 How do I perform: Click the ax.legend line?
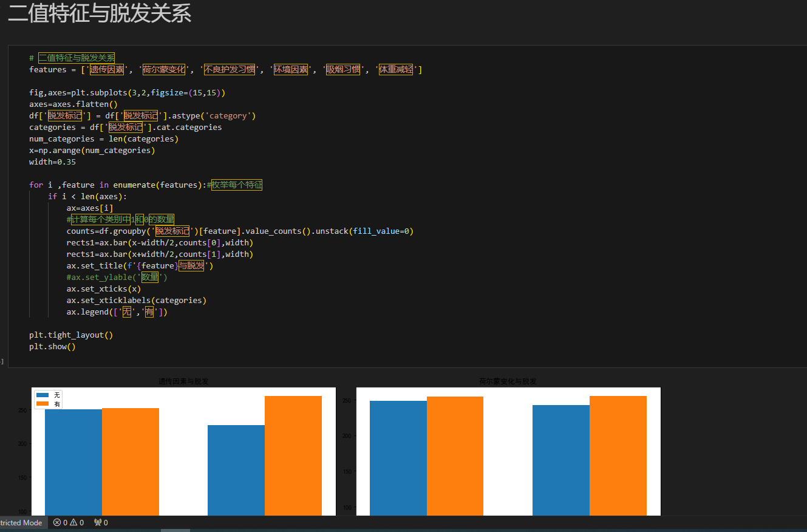point(117,312)
